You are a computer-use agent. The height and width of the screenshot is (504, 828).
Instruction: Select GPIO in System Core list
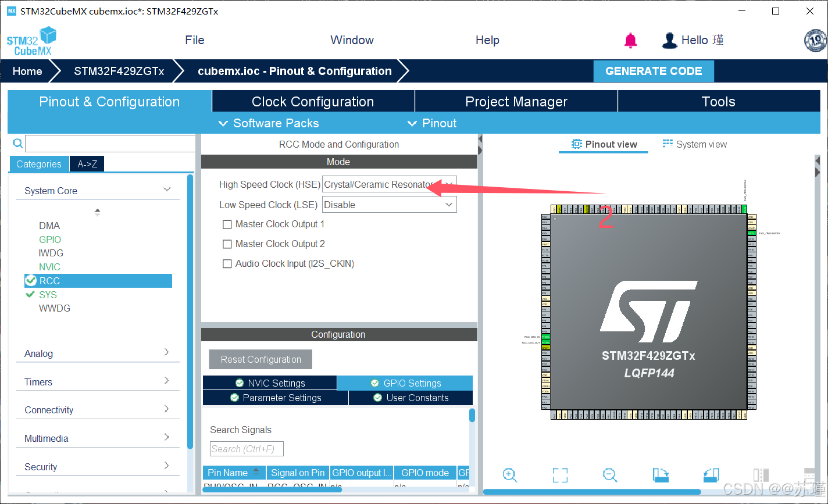click(x=50, y=240)
